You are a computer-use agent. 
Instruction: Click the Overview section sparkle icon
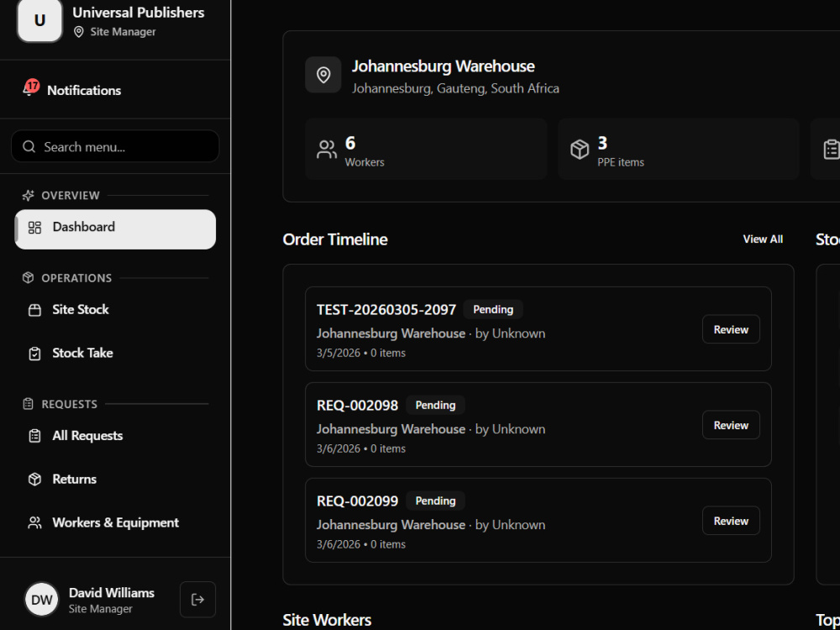pyautogui.click(x=28, y=196)
